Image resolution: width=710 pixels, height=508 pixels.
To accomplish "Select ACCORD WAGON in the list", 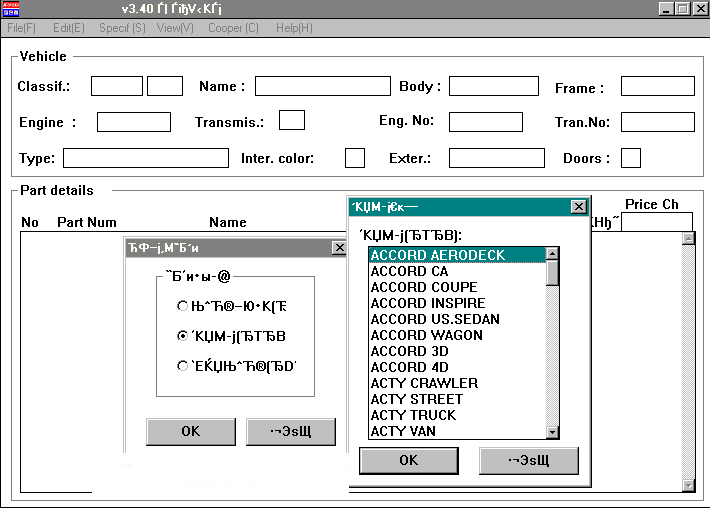I will [457, 335].
